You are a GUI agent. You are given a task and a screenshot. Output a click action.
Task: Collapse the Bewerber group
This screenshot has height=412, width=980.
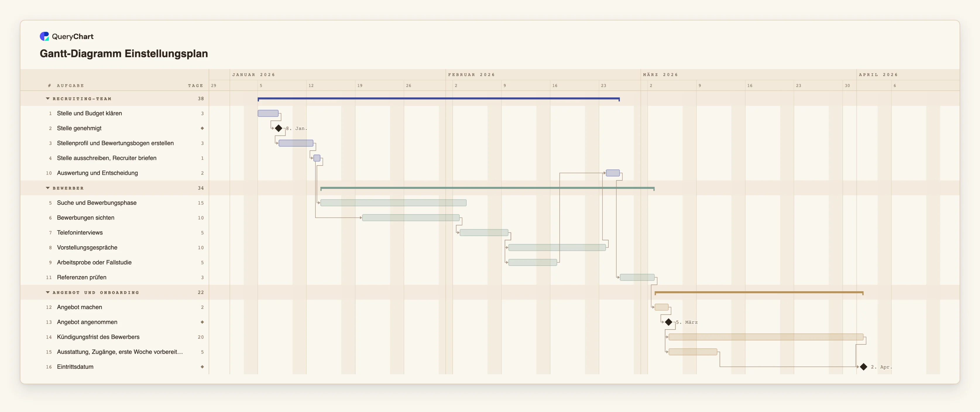pyautogui.click(x=48, y=188)
